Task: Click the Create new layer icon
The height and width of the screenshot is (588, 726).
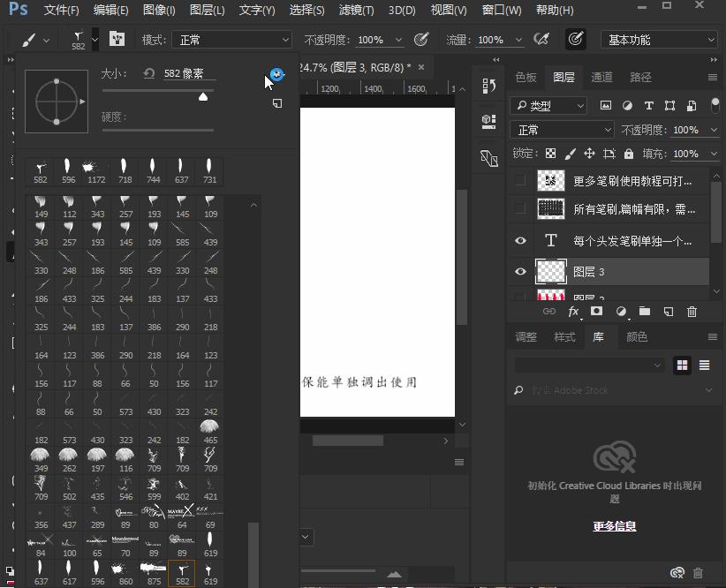Action: (669, 312)
